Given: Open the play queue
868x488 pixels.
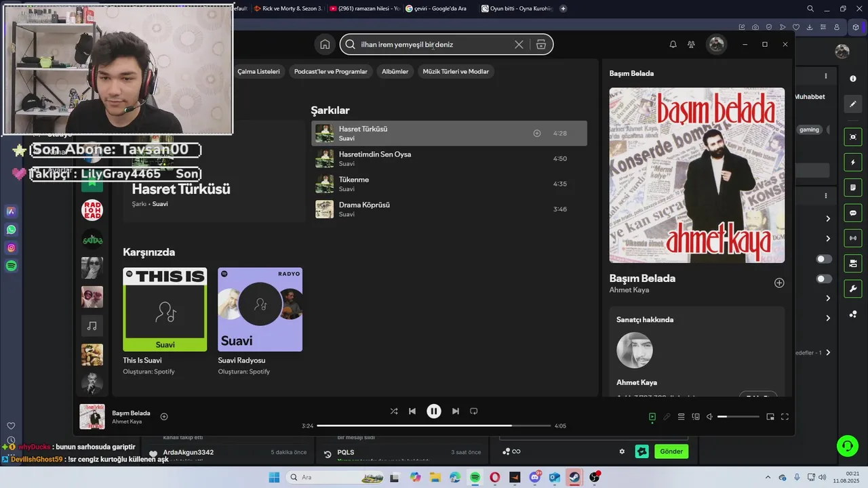Looking at the screenshot, I should tap(681, 417).
